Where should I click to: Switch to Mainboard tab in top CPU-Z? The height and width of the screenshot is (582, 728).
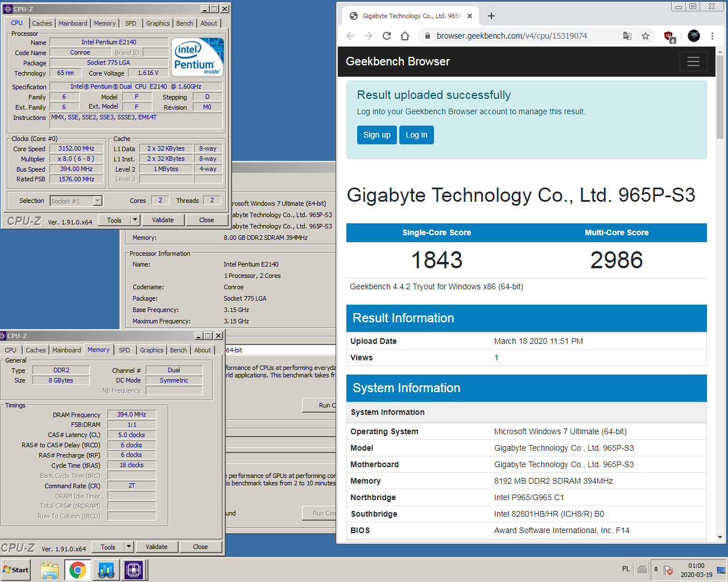tap(73, 23)
